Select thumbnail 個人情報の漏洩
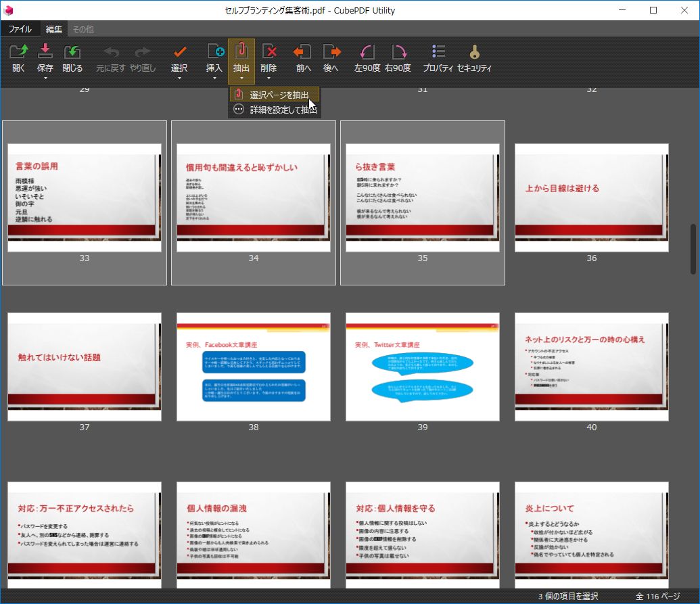 (x=254, y=535)
